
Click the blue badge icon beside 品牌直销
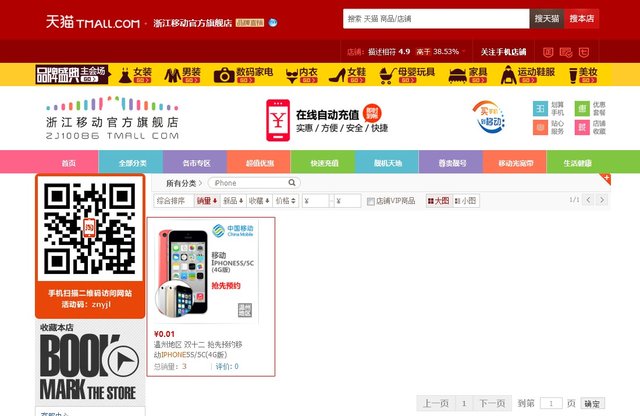pos(273,23)
